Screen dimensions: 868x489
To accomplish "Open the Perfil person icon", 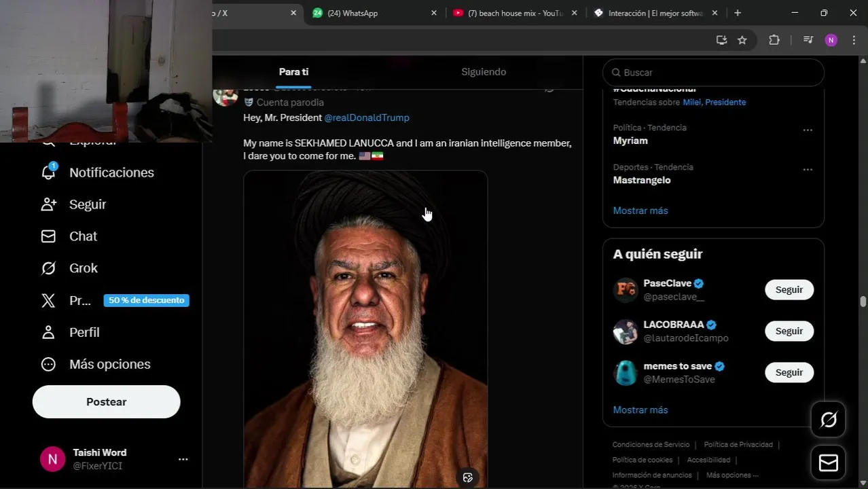I will coord(48,332).
